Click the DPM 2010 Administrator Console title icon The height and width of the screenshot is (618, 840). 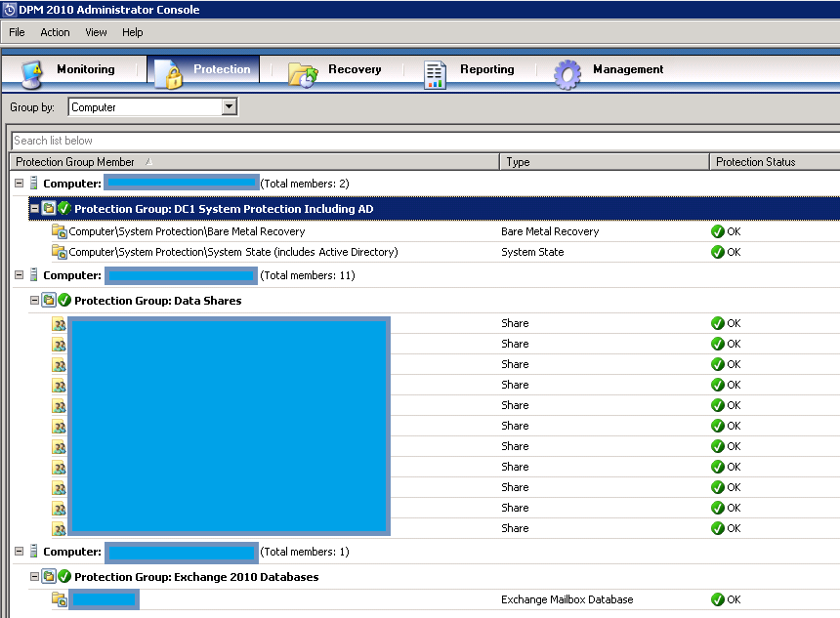pos(9,10)
